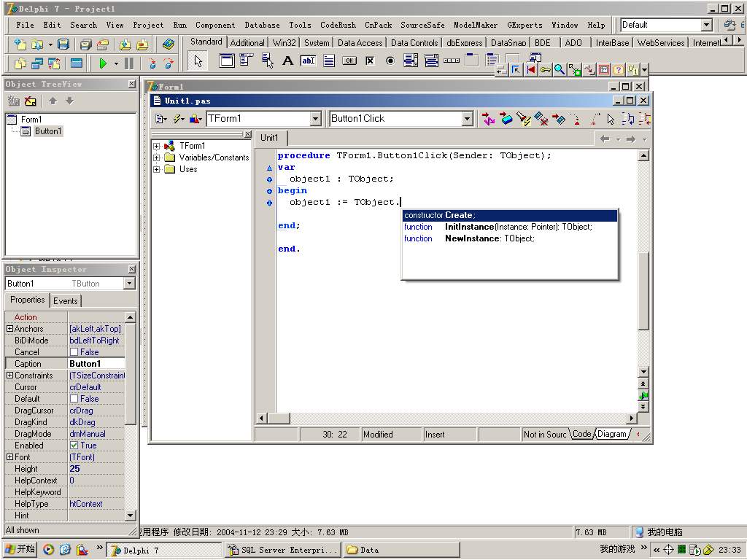Viewport: 747px width, 560px height.
Task: Switch to Delphi 7 in the taskbar
Action: click(x=164, y=550)
